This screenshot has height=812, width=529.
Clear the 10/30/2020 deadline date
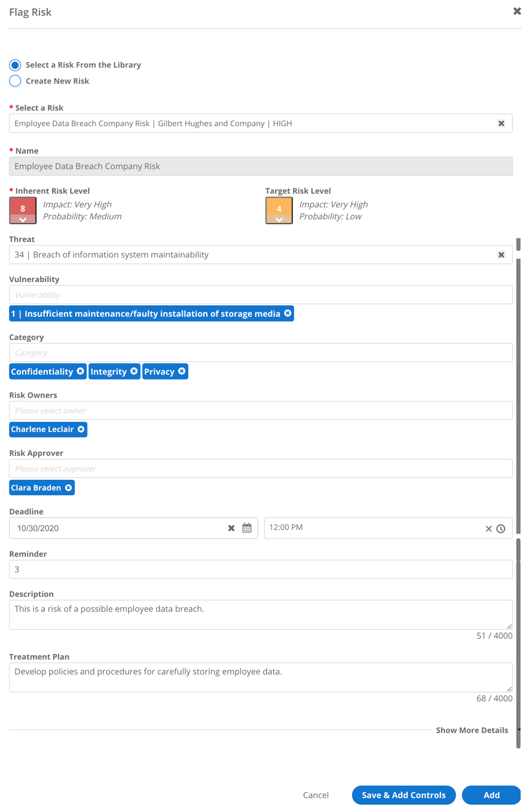pos(231,528)
